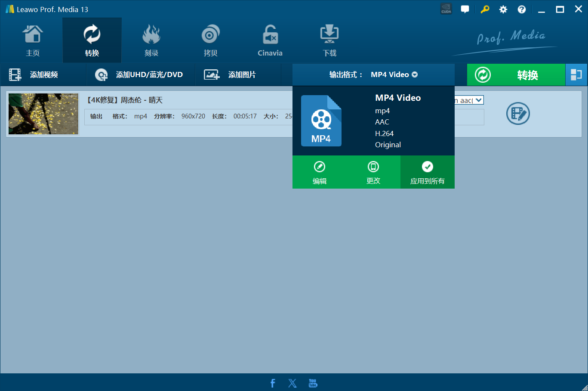Open the settings gear icon

point(503,9)
